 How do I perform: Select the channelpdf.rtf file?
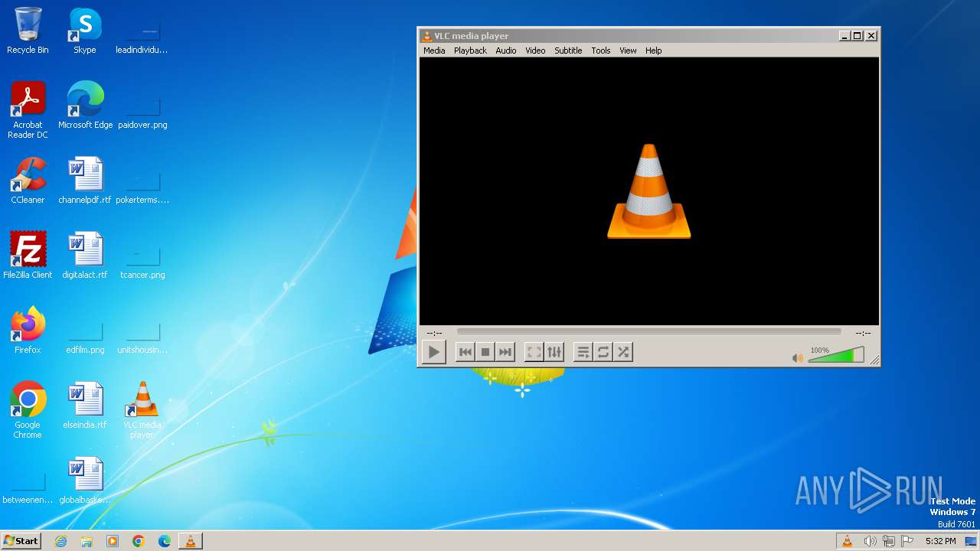[x=85, y=181]
